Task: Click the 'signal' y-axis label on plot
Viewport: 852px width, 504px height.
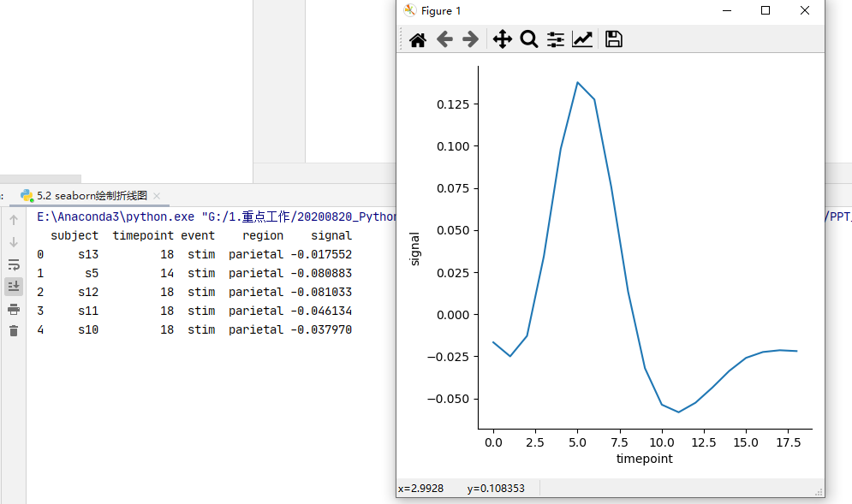Action: pos(414,249)
